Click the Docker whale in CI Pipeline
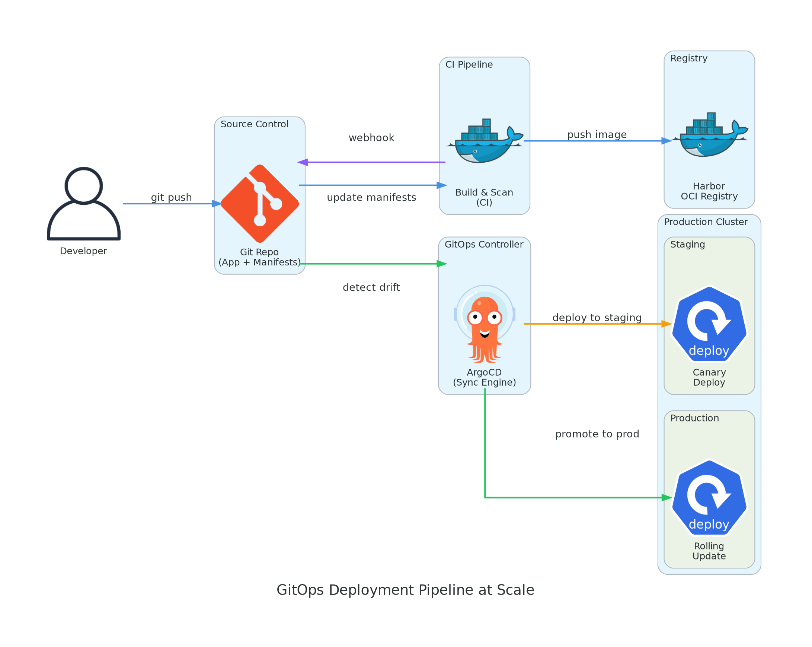 [485, 141]
